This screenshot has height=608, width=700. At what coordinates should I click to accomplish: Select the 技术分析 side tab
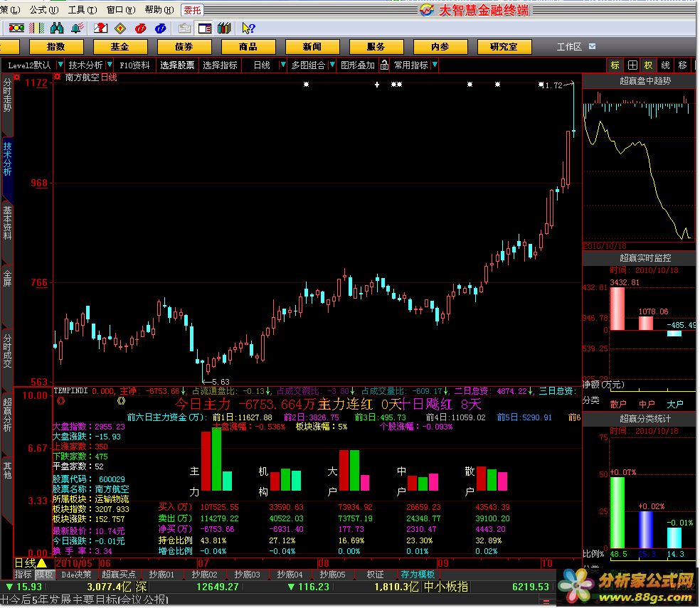pyautogui.click(x=7, y=159)
